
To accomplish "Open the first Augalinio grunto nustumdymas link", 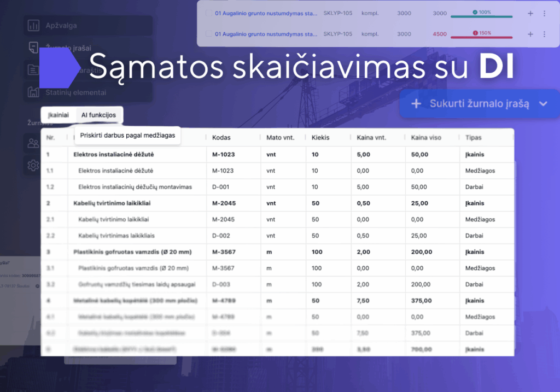I will [266, 13].
